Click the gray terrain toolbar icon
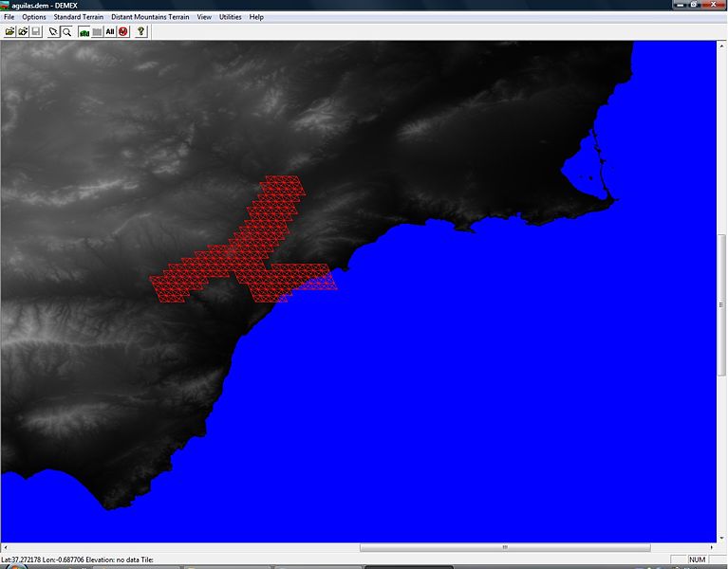This screenshot has width=728, height=569. 97,31
